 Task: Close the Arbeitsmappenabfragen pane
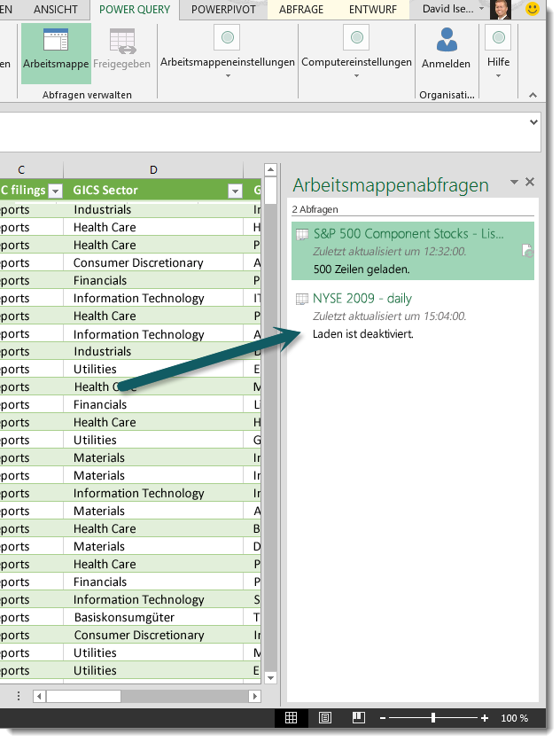pos(530,182)
